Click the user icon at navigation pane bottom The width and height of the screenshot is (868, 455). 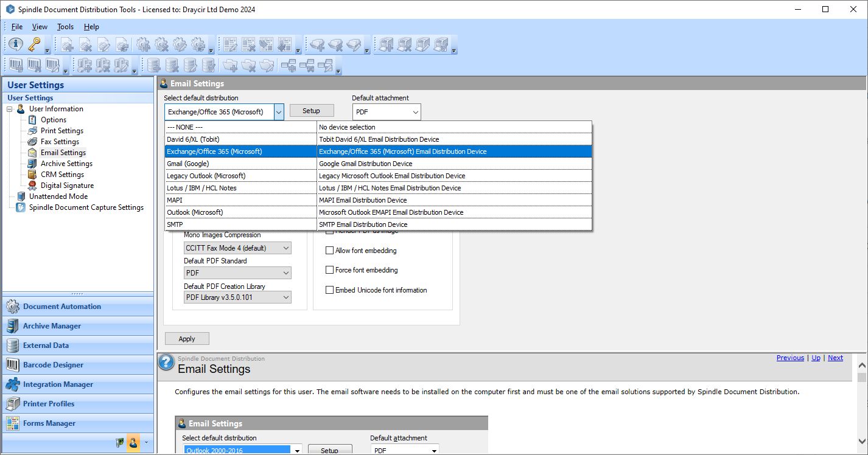coord(133,442)
